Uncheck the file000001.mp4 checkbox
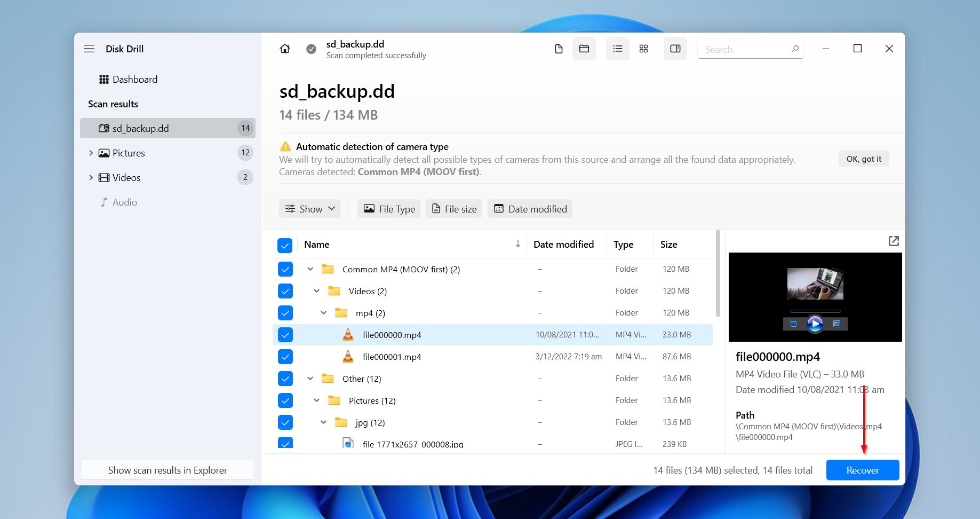980x519 pixels. [285, 357]
